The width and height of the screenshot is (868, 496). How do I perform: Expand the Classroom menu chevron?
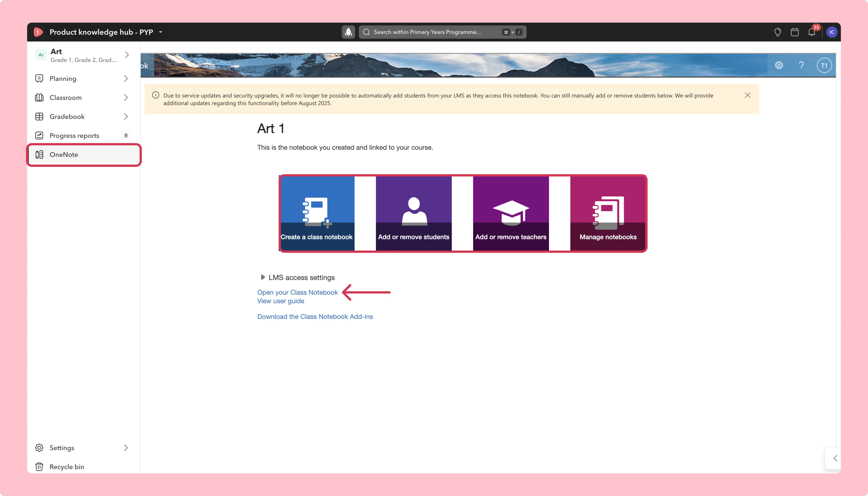(x=126, y=98)
